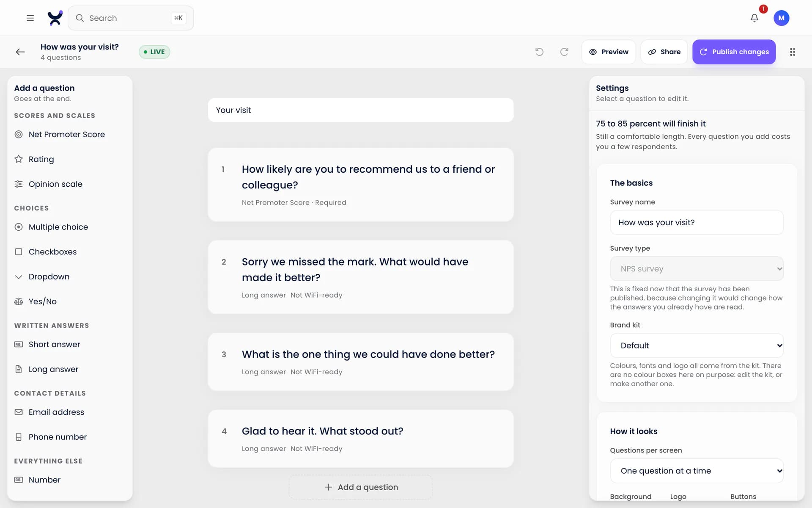Image resolution: width=812 pixels, height=508 pixels.
Task: Click the Settings panel heading
Action: (612, 88)
